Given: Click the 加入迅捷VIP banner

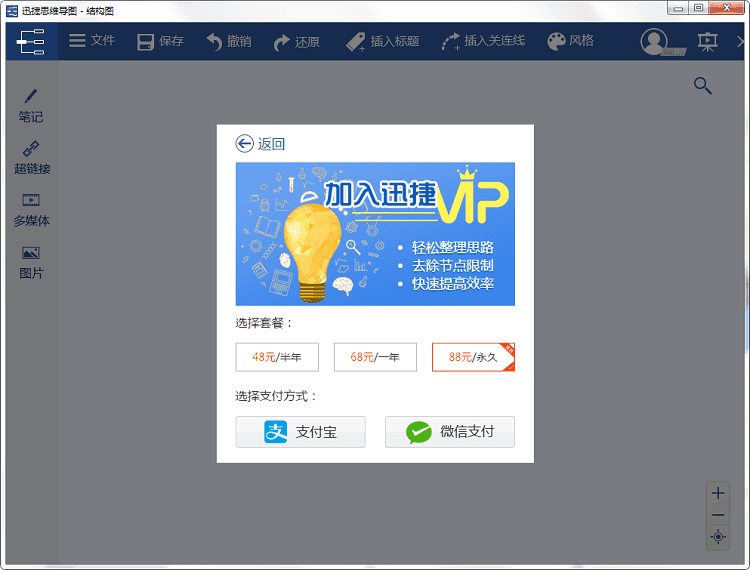Looking at the screenshot, I should [375, 234].
